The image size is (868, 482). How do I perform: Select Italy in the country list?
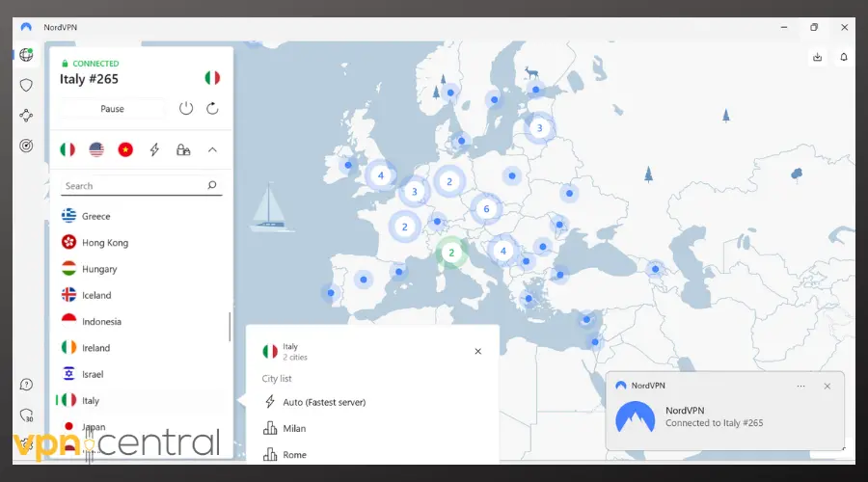141,401
